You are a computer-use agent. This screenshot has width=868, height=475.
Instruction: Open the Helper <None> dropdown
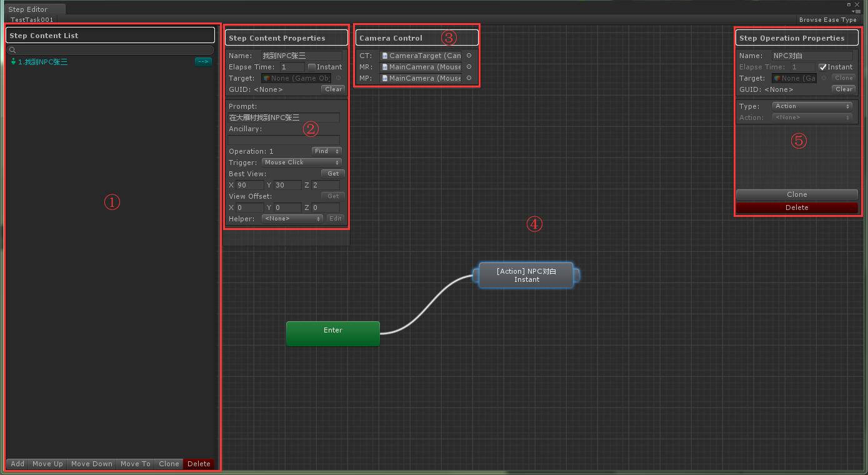tap(292, 219)
